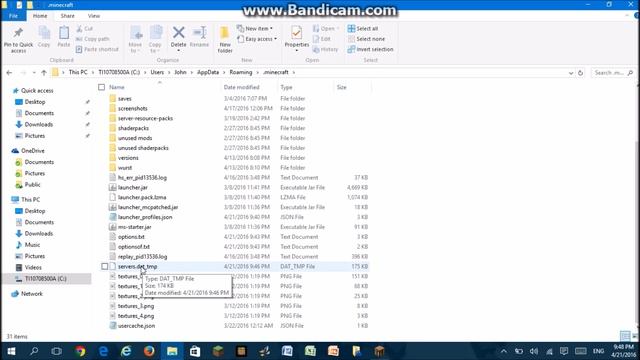Select launcher_profiles.json file
The image size is (640, 360).
point(145,217)
